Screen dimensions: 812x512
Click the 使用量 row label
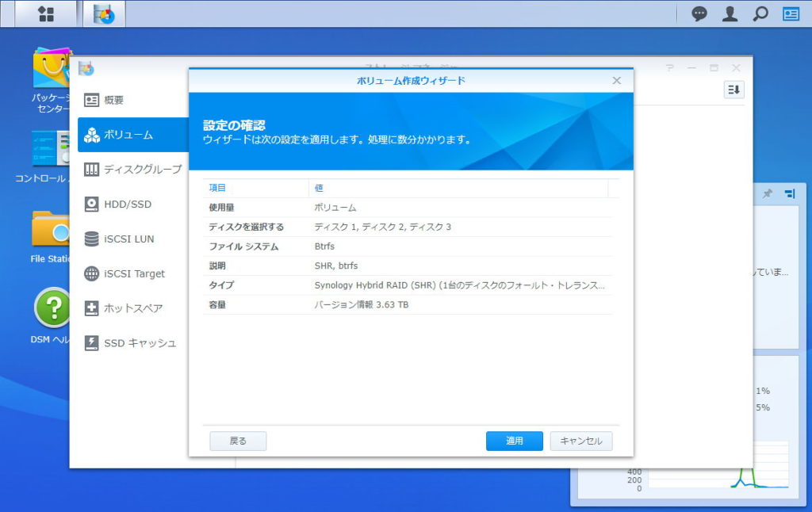tap(222, 208)
